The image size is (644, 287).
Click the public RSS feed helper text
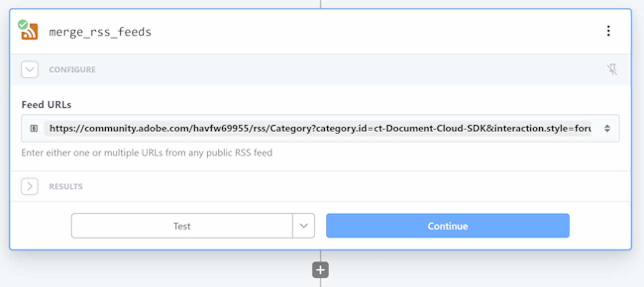[x=147, y=153]
